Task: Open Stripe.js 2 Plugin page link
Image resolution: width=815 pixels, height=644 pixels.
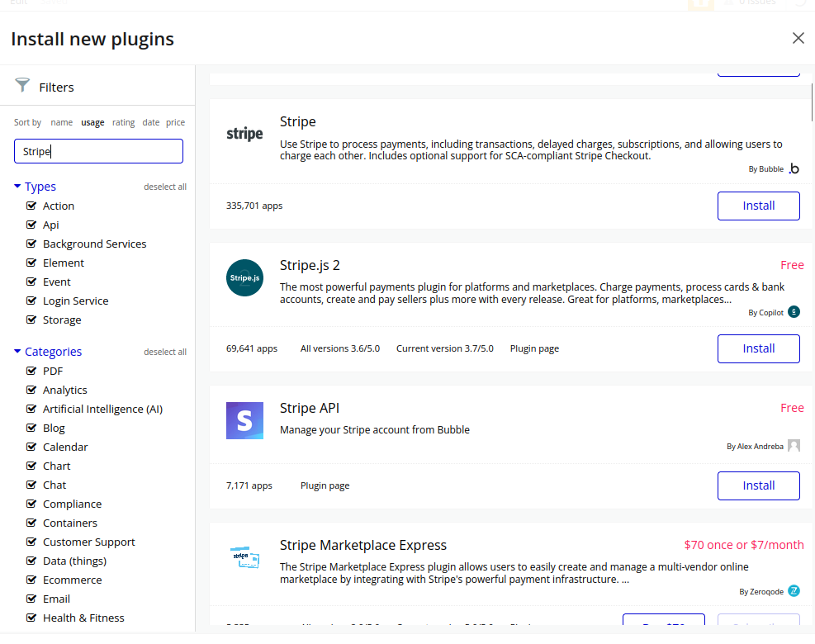Action: [x=534, y=348]
